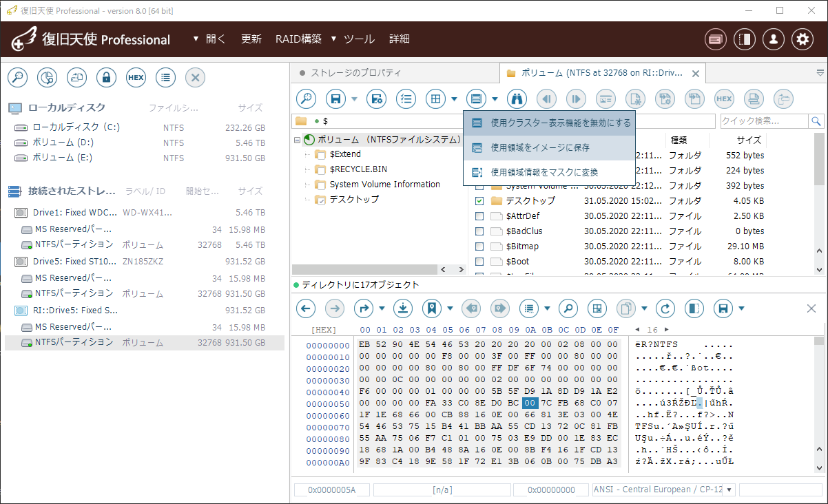Image resolution: width=828 pixels, height=504 pixels.
Task: Open dropdown arrow beside cluster view icon
Action: 495,99
